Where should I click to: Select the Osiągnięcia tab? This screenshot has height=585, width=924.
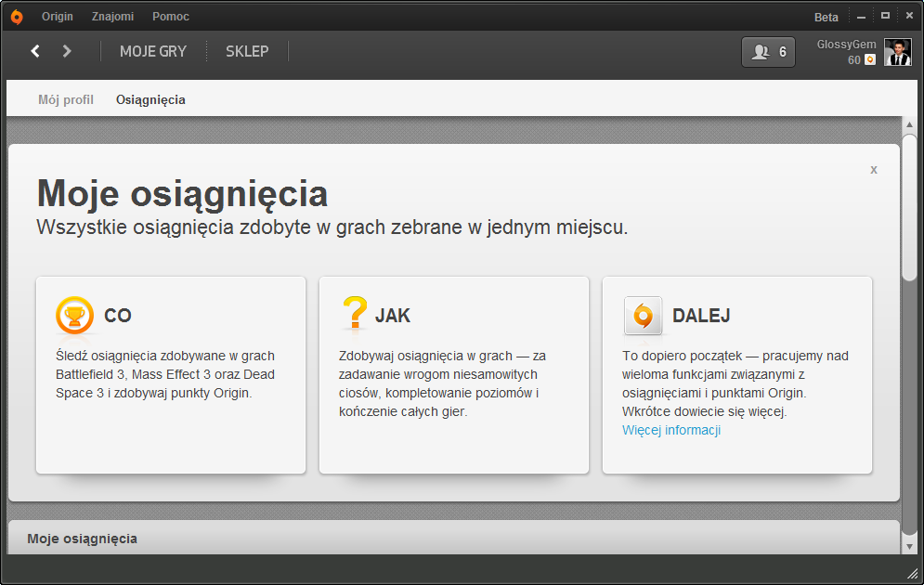click(x=150, y=99)
